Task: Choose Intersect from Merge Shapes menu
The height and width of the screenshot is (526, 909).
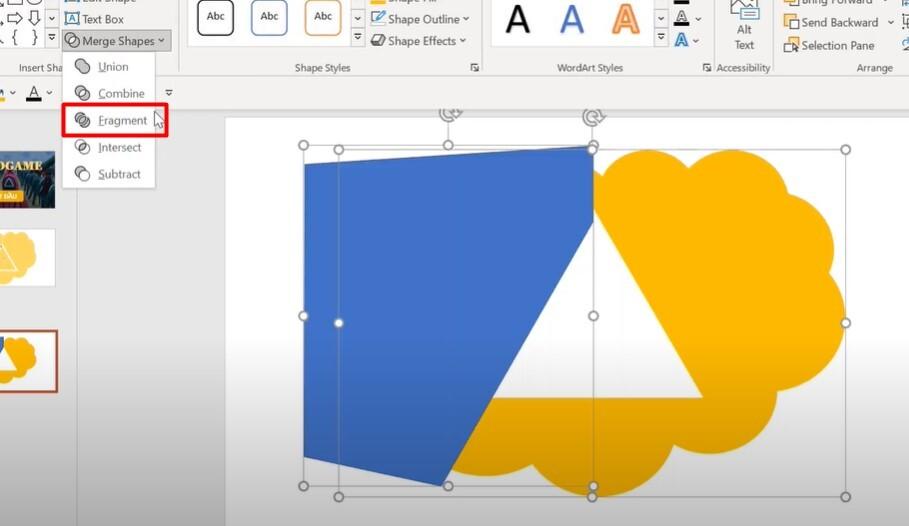Action: click(109, 147)
